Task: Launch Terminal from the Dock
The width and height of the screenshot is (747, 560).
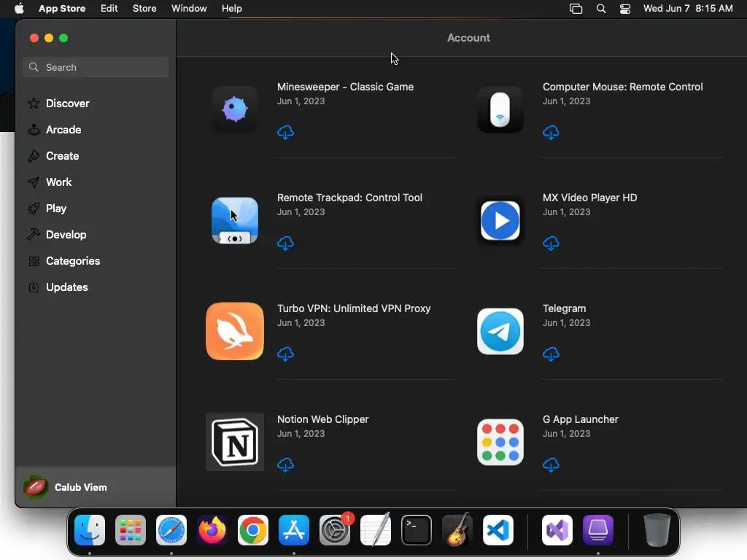Action: click(417, 530)
